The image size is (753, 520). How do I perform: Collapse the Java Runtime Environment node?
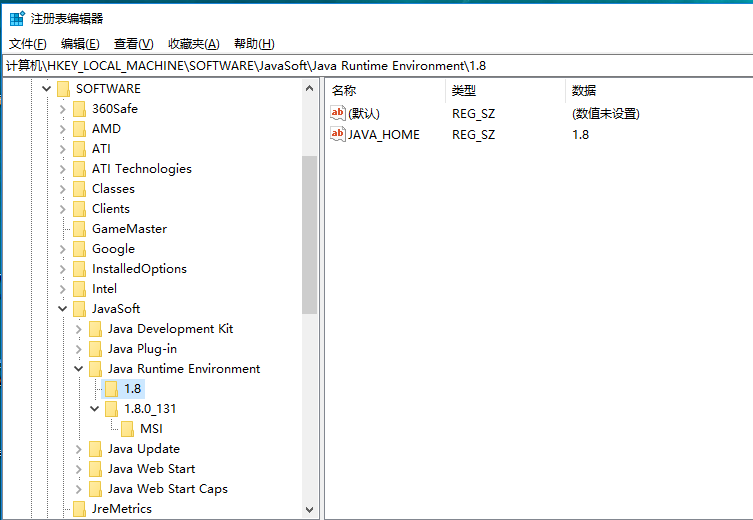pos(79,369)
